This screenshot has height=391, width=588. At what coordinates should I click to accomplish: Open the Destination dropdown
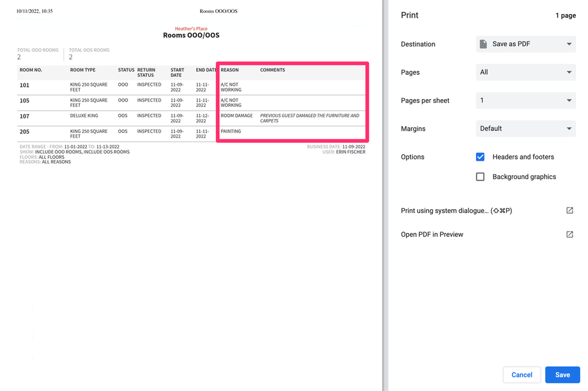tap(525, 44)
